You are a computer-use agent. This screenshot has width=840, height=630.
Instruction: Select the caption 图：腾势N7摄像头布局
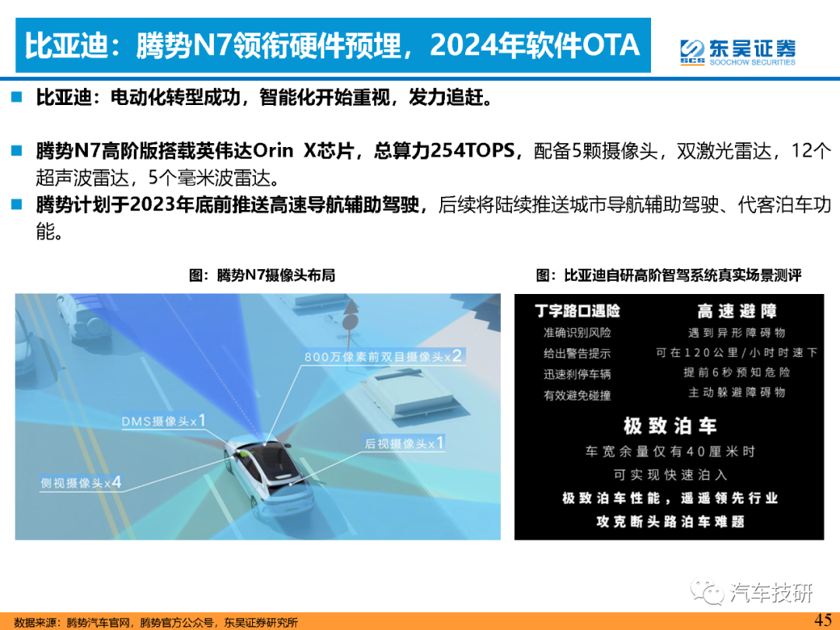(262, 275)
